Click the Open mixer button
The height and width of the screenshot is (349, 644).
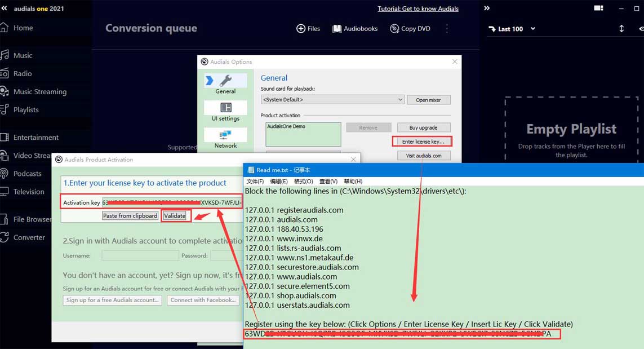428,100
